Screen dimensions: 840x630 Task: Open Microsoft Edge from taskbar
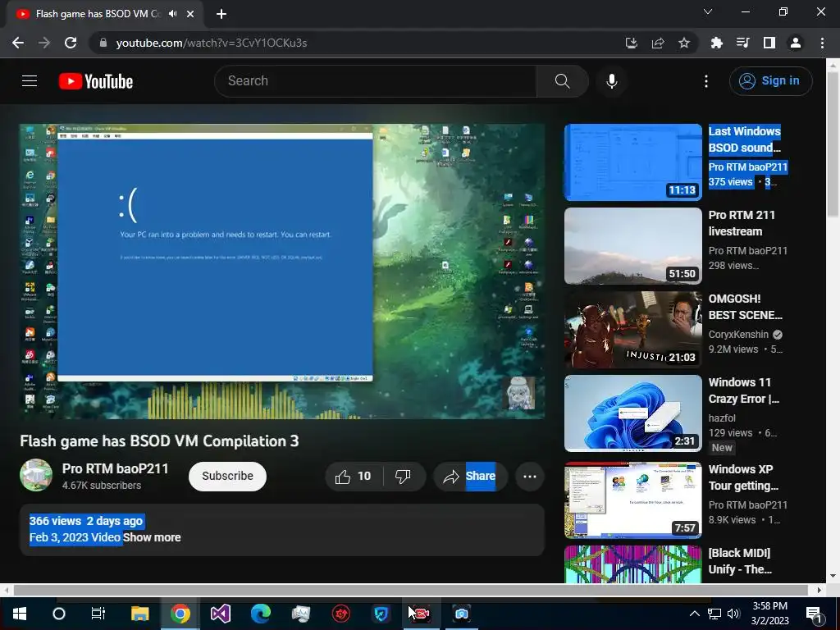click(x=260, y=614)
